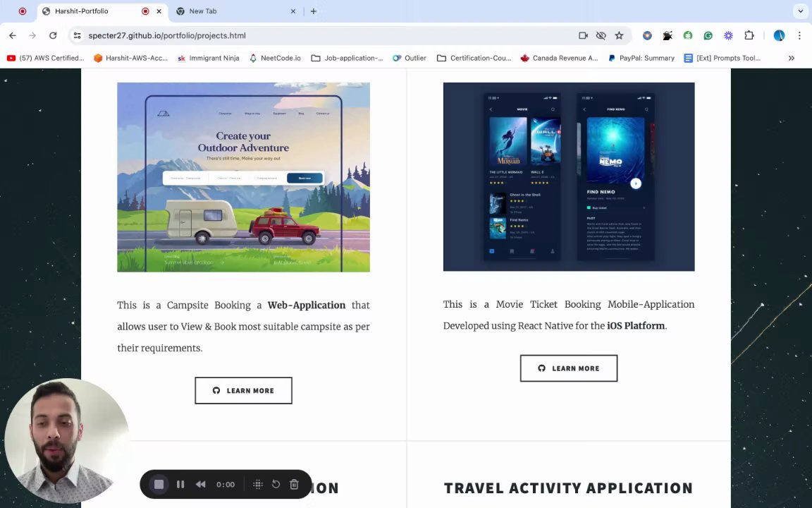Click the rewind recording button
This screenshot has width=812, height=508.
pyautogui.click(x=200, y=484)
